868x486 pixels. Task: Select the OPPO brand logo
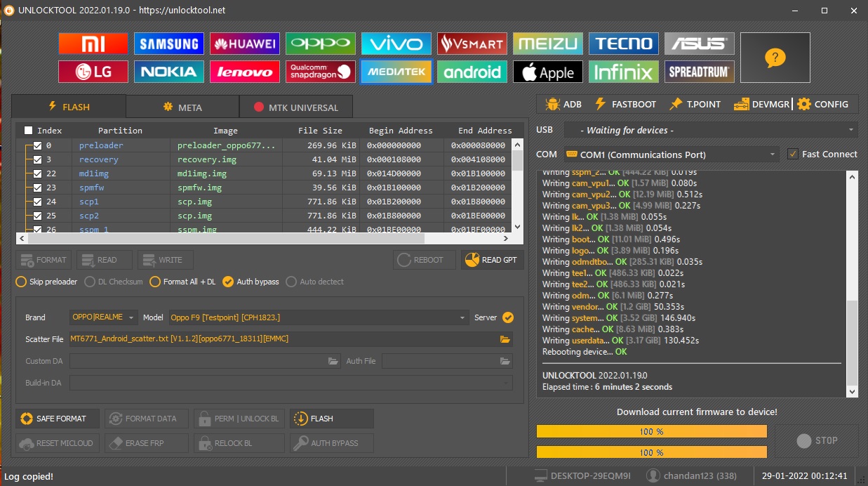pyautogui.click(x=321, y=44)
